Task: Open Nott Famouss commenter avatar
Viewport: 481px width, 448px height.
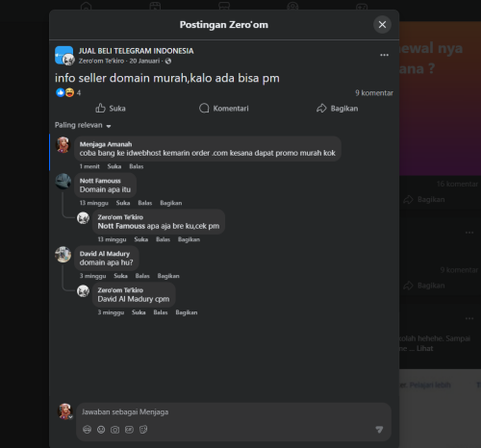Action: tap(63, 182)
